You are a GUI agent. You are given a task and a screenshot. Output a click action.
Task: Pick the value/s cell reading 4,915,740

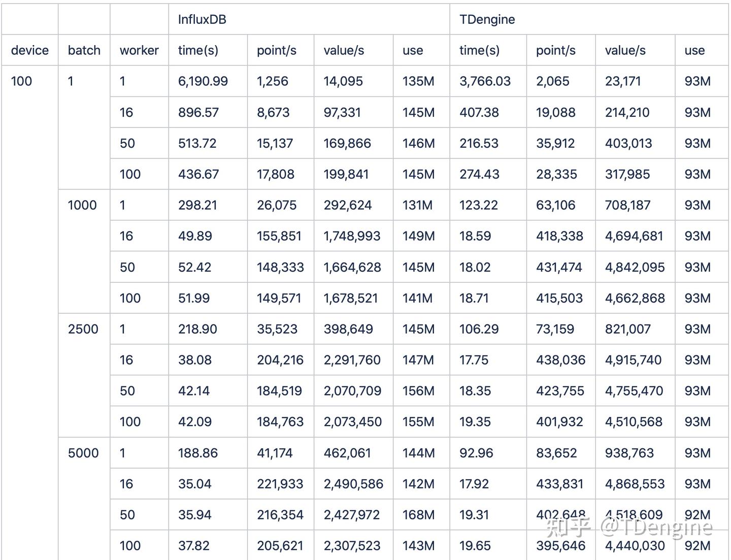coord(633,360)
